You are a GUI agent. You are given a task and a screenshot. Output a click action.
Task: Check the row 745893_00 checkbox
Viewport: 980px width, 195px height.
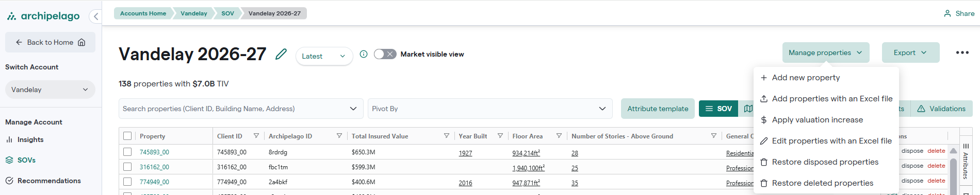127,152
